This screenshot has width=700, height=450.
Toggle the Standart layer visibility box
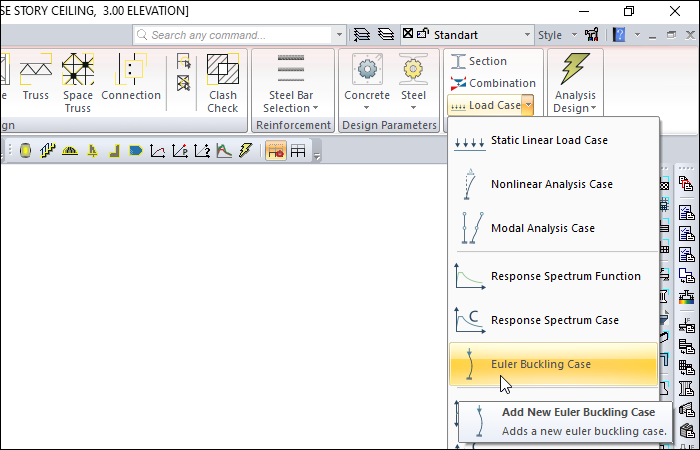408,33
